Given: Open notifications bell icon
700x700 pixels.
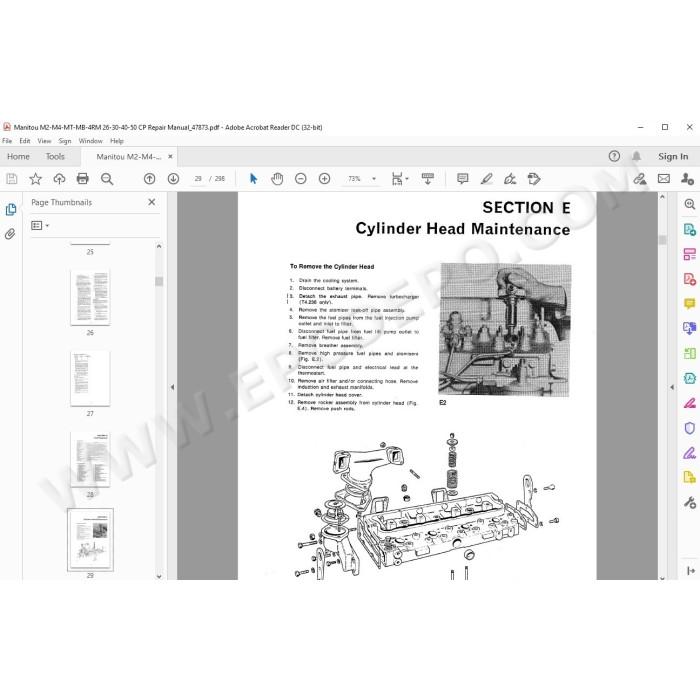Looking at the screenshot, I should pyautogui.click(x=637, y=156).
